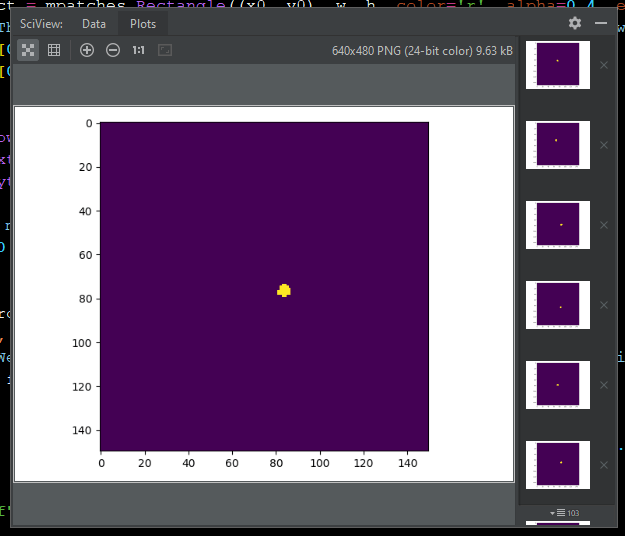Select the fifth plot thumbnail
The image size is (625, 536).
coord(558,385)
